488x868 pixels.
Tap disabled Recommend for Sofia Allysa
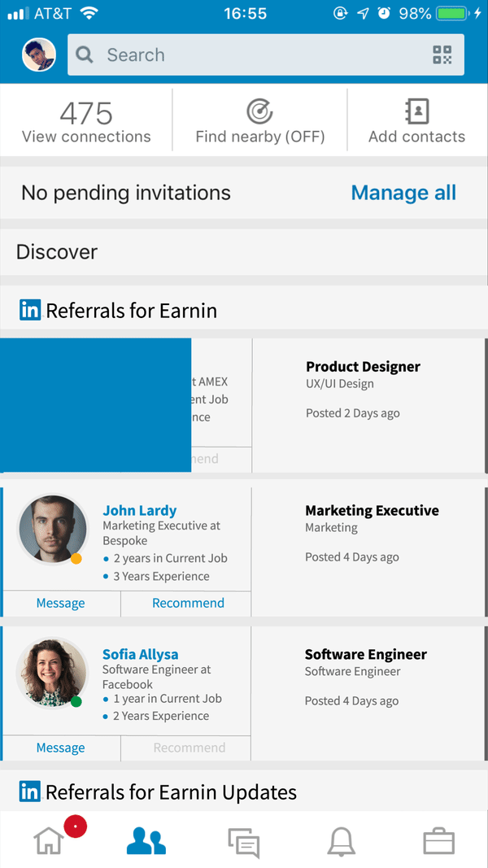[x=190, y=748]
